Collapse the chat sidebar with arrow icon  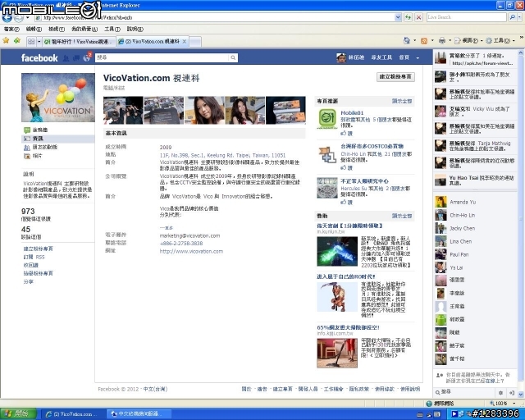point(511,393)
